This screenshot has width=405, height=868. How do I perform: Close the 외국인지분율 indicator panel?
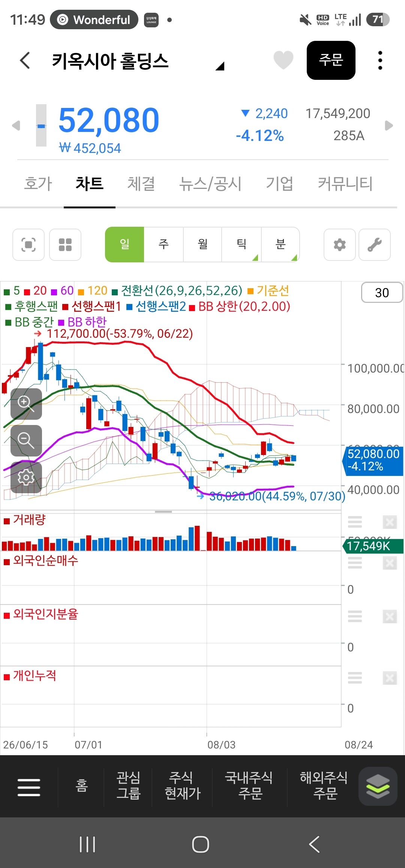tap(390, 616)
